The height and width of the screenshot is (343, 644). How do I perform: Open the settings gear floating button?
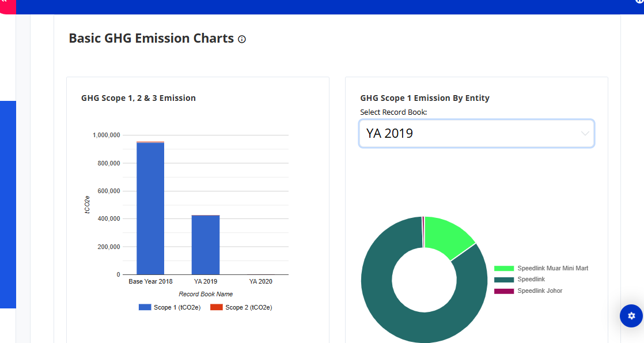coord(631,316)
